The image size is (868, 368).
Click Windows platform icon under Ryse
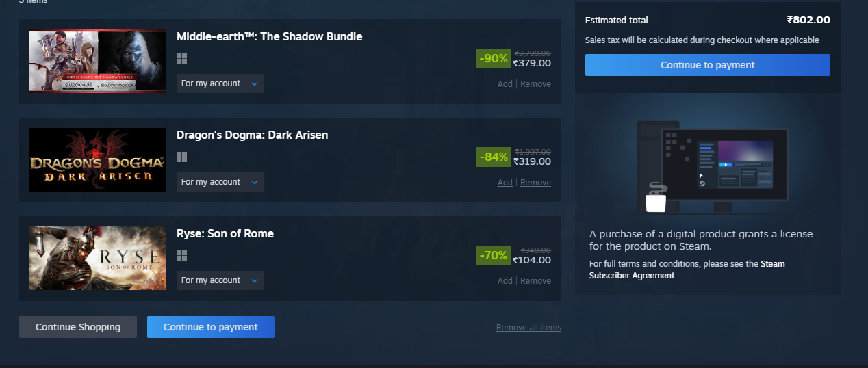[181, 256]
